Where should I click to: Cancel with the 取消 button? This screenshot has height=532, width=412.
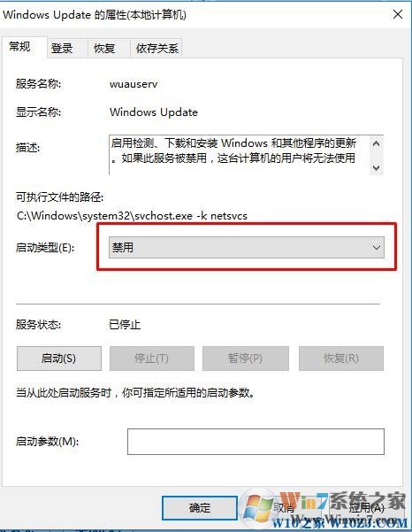[284, 507]
